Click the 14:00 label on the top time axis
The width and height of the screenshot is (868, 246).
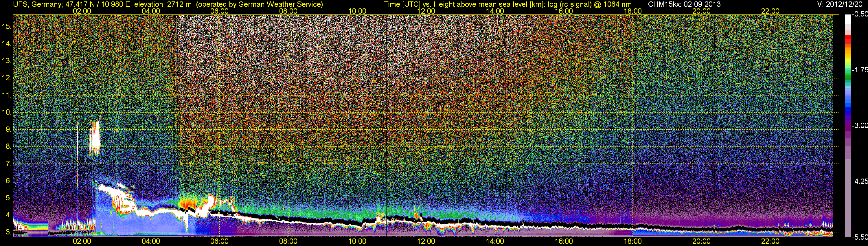495,11
